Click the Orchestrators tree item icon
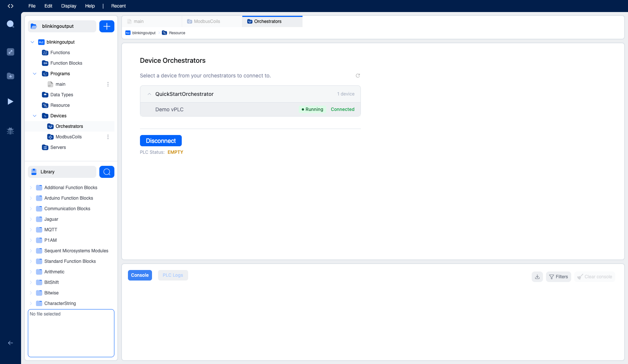Image resolution: width=628 pixels, height=364 pixels. [50, 126]
